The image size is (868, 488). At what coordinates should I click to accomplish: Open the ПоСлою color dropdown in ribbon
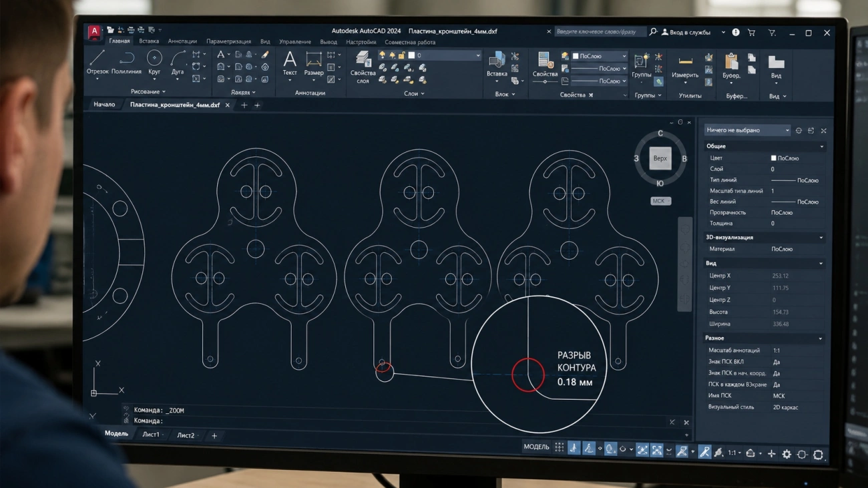(x=599, y=56)
